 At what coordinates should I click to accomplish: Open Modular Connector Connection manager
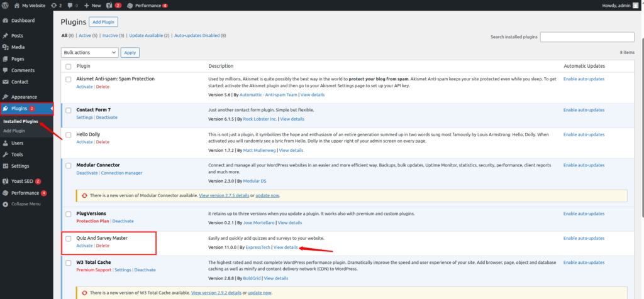pyautogui.click(x=121, y=173)
